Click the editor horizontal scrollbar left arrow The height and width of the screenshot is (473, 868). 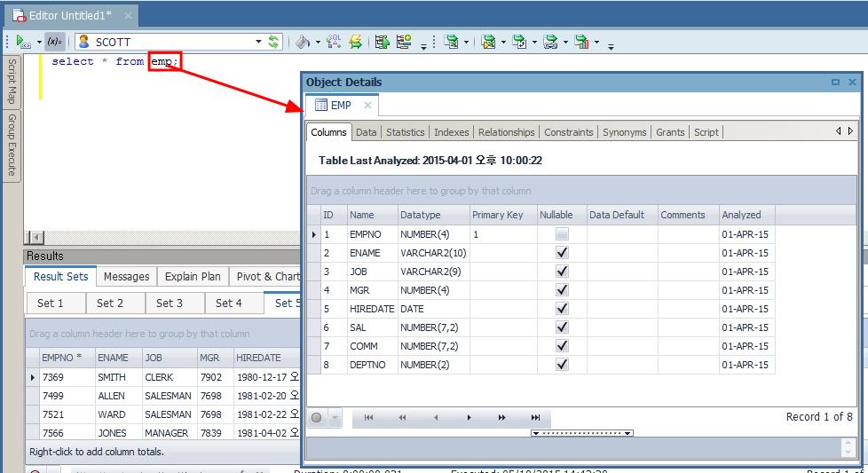pyautogui.click(x=36, y=238)
